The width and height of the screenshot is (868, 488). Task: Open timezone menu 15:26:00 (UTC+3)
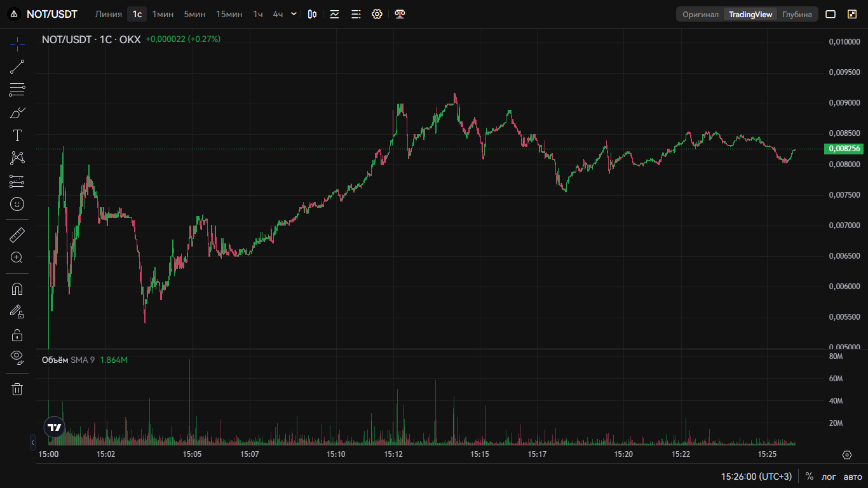[756, 477]
